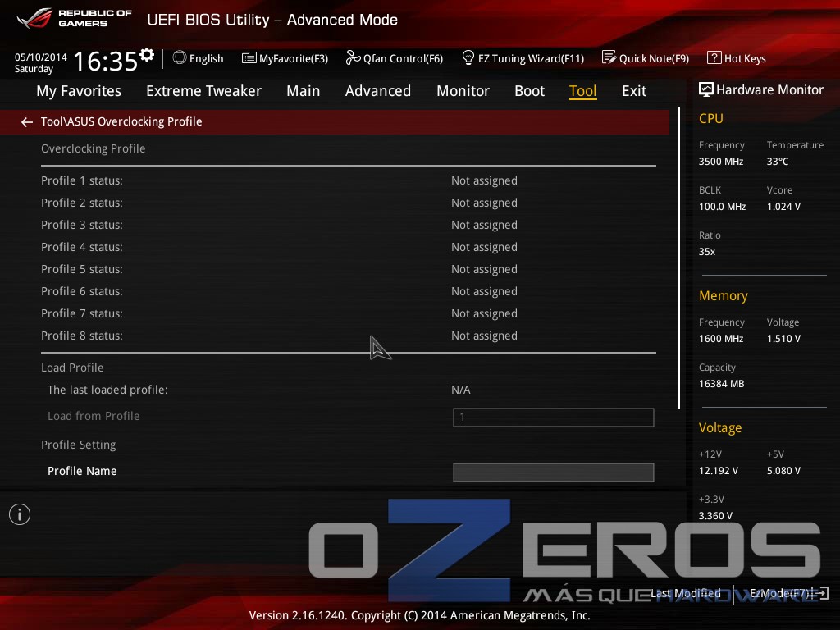Viewport: 840px width, 630px height.
Task: Click the EZ Tuning Wizard bulb icon
Action: [x=468, y=58]
